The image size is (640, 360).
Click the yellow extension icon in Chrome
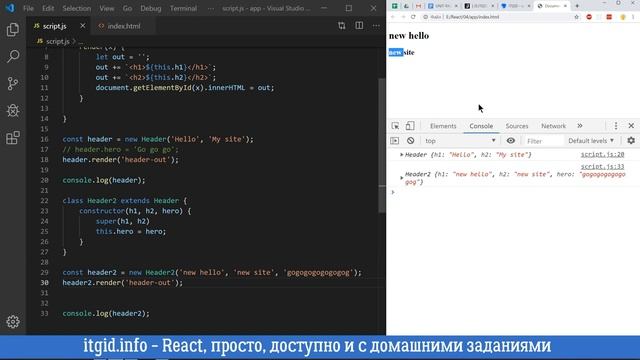pos(623,17)
